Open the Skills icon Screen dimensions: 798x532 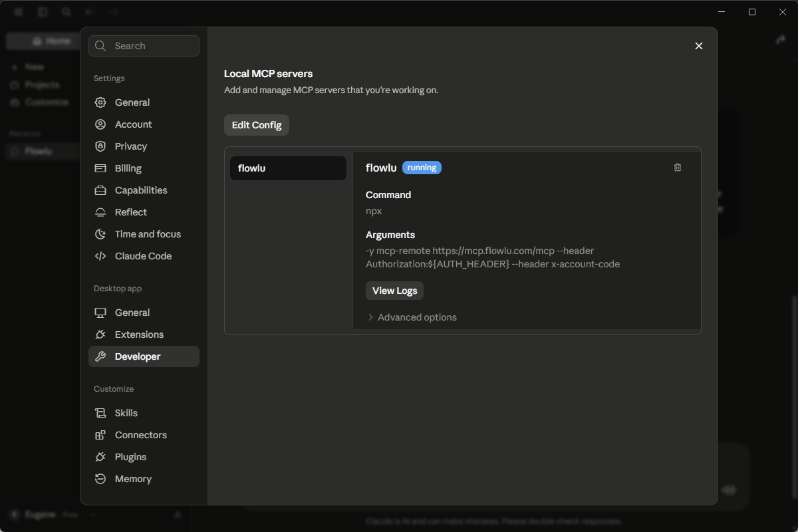click(x=100, y=413)
